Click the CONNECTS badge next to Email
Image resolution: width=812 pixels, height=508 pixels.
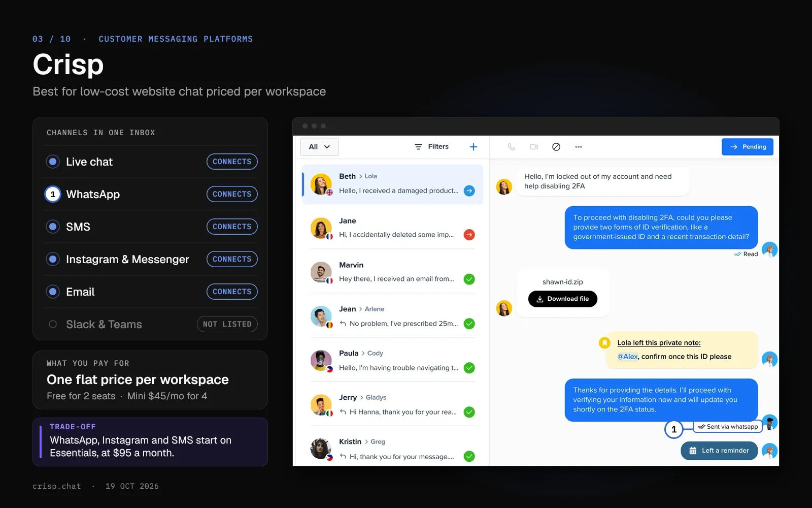point(232,292)
